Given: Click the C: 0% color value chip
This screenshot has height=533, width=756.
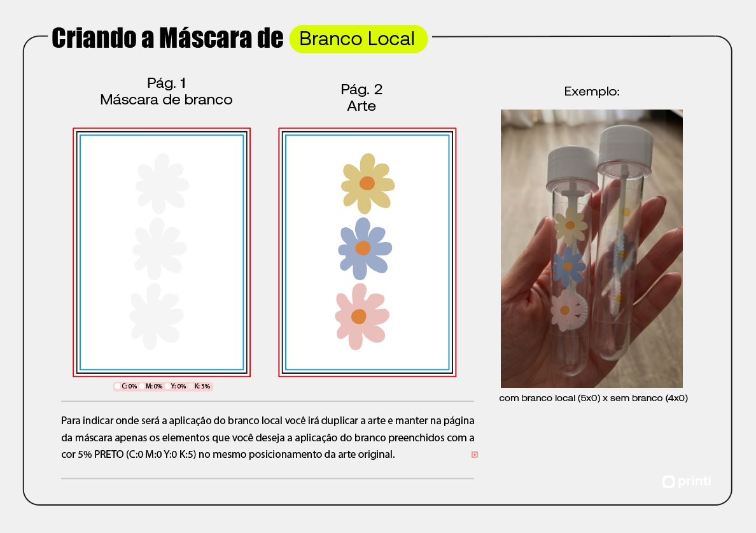Looking at the screenshot, I should point(126,387).
